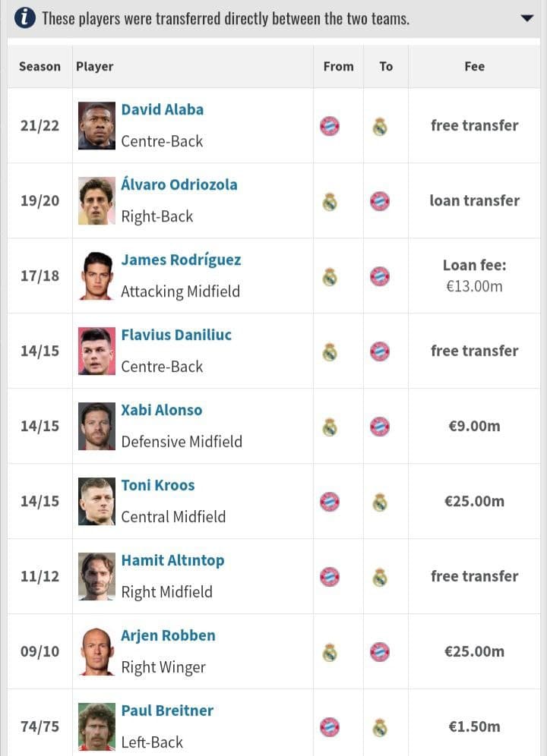Open David Alaba's player profile link

point(163,109)
